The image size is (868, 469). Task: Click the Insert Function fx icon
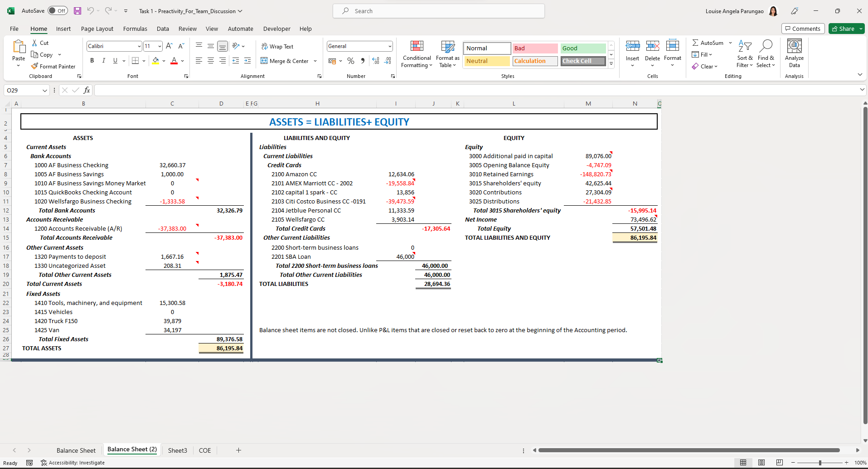pyautogui.click(x=87, y=90)
